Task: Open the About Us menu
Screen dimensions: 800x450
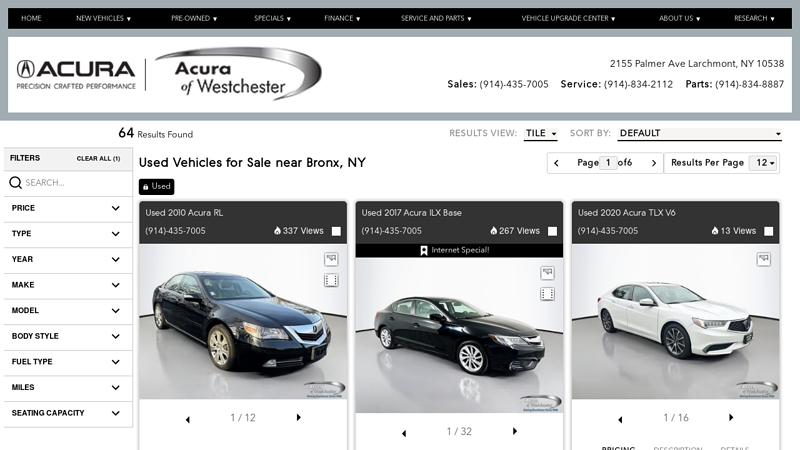Action: coord(679,18)
